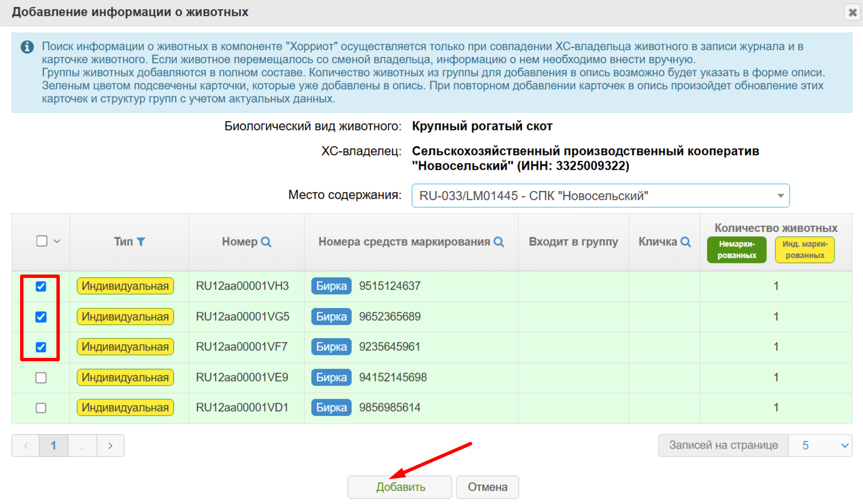Toggle the select-all checkbox in header

pyautogui.click(x=42, y=241)
